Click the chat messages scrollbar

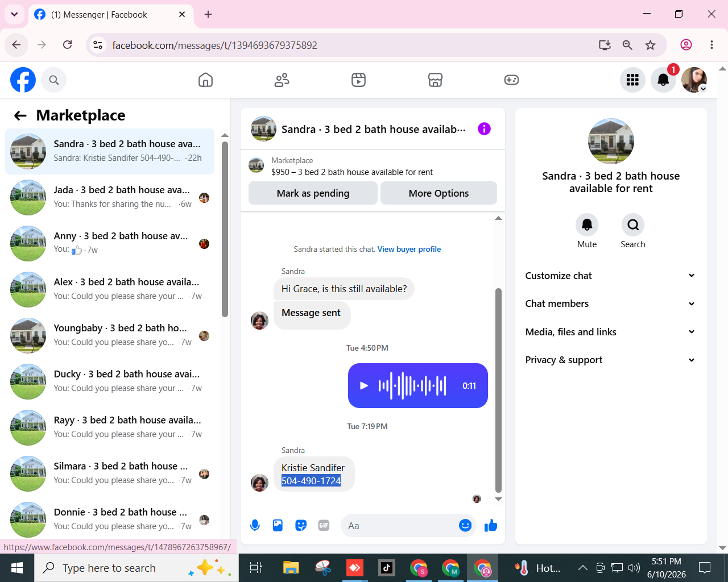[x=498, y=390]
